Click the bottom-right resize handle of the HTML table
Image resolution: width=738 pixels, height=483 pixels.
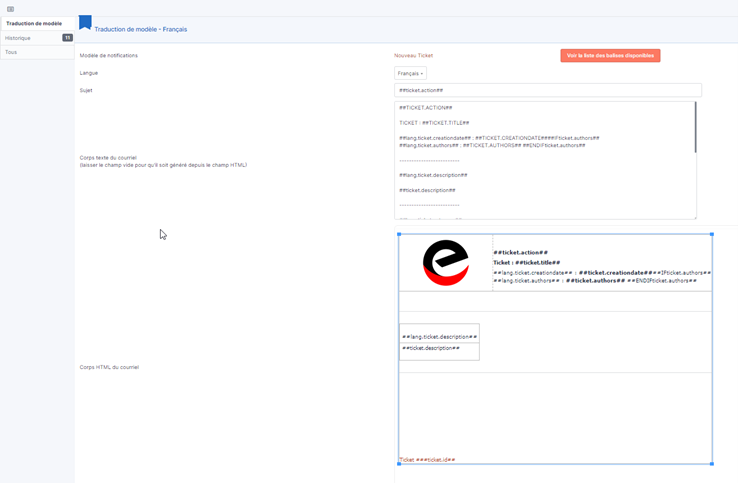click(x=712, y=464)
